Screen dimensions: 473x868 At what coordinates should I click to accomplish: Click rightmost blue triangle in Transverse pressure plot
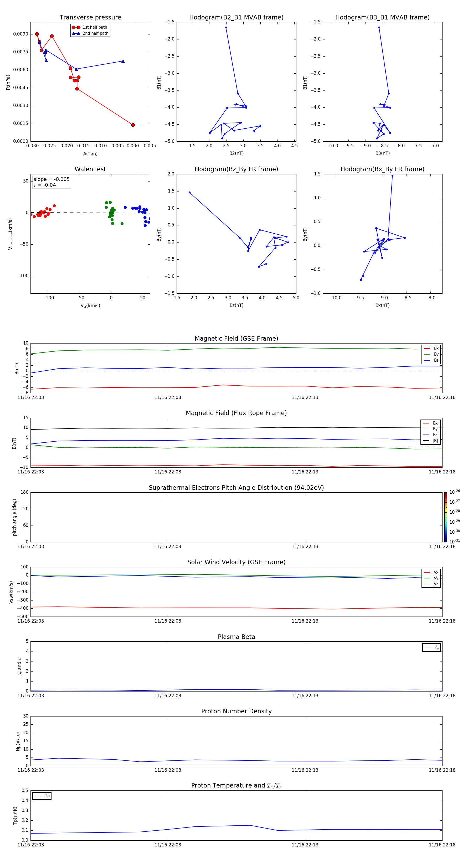point(123,61)
